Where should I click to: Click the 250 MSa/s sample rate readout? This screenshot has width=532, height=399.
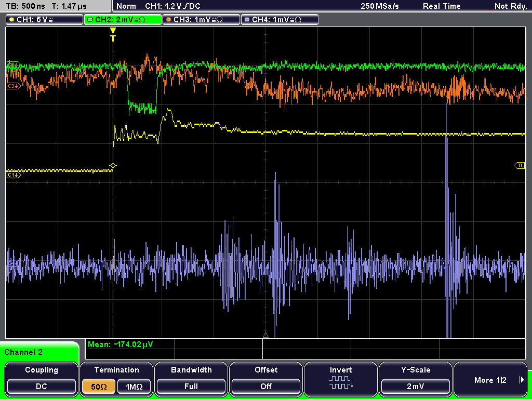click(x=380, y=6)
